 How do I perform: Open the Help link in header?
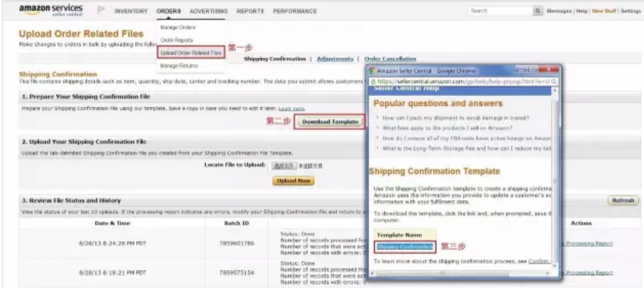[x=582, y=11]
